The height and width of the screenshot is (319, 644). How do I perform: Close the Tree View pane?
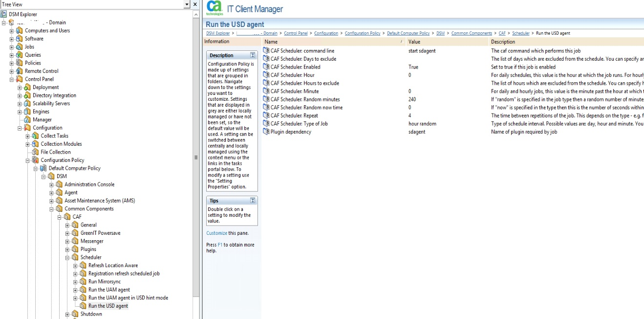click(195, 4)
